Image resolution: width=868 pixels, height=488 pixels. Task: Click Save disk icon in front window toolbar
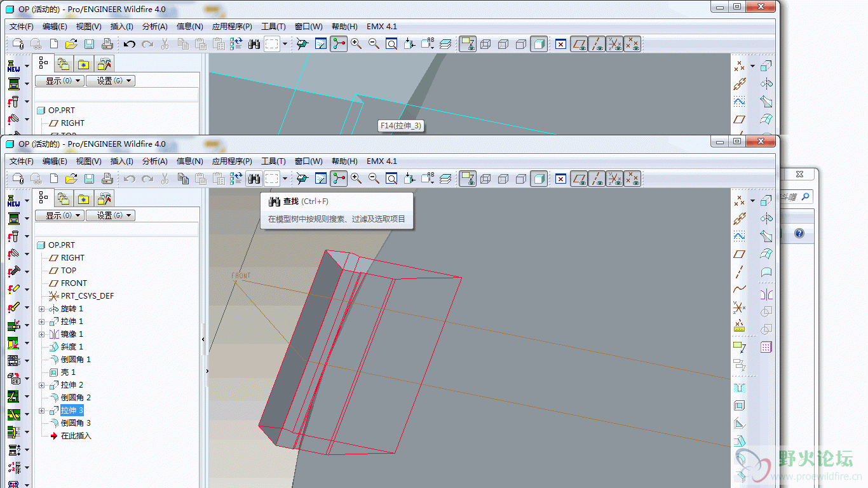pos(90,179)
